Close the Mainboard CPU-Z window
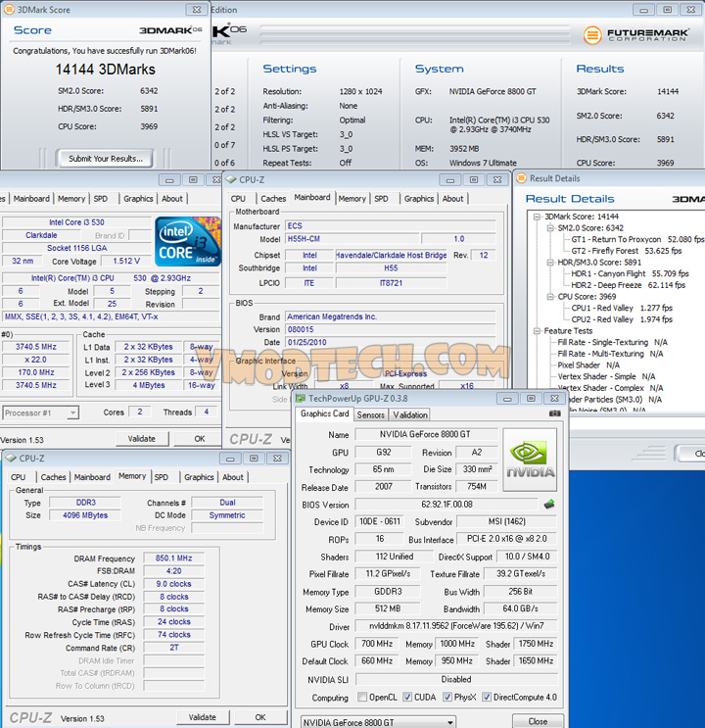The width and height of the screenshot is (705, 728). [497, 179]
